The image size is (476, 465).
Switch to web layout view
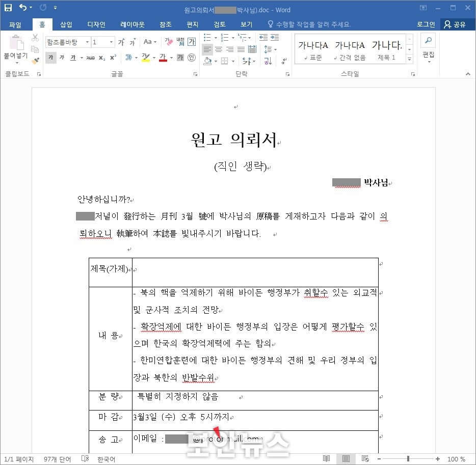coord(365,458)
